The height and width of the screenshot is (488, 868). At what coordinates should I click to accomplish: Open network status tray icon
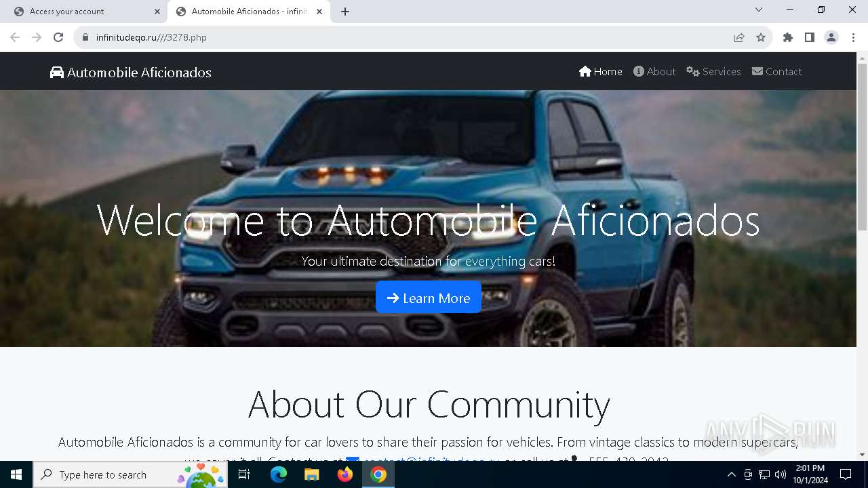(764, 474)
